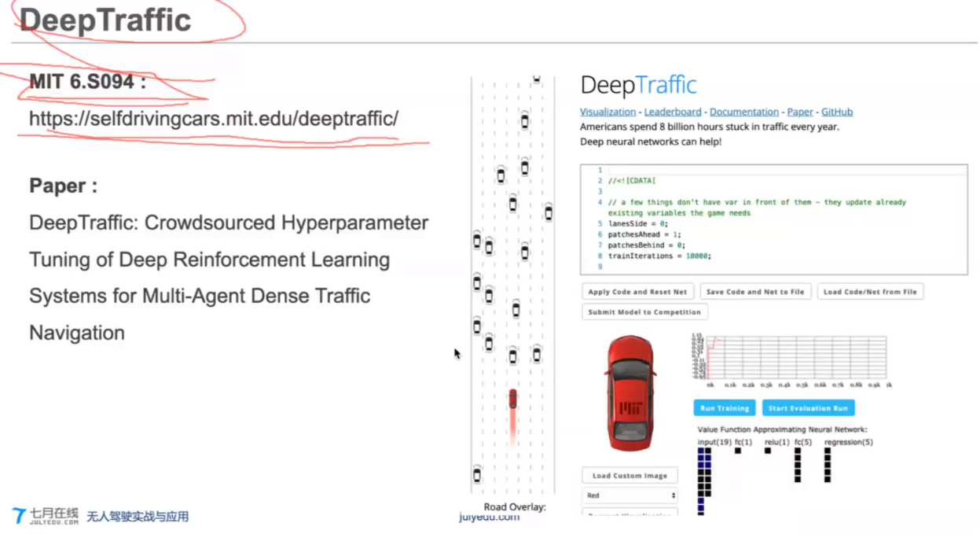980x538 pixels.
Task: Click inside the code editor area
Action: [x=774, y=219]
